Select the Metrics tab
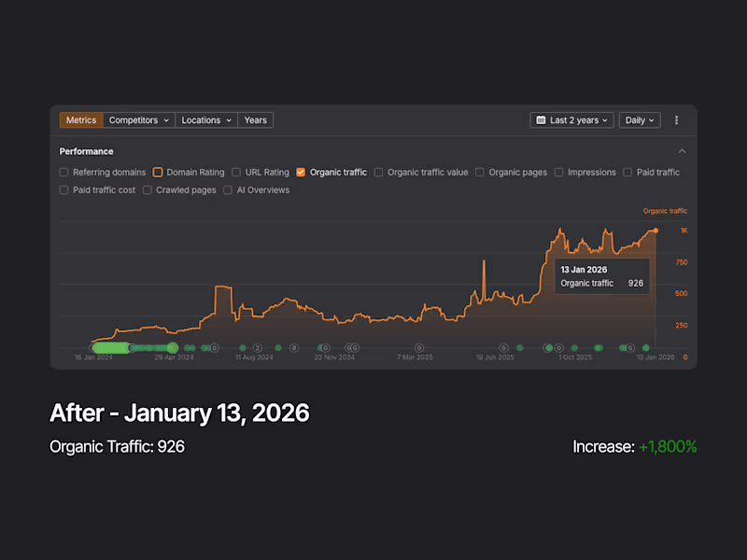 80,119
